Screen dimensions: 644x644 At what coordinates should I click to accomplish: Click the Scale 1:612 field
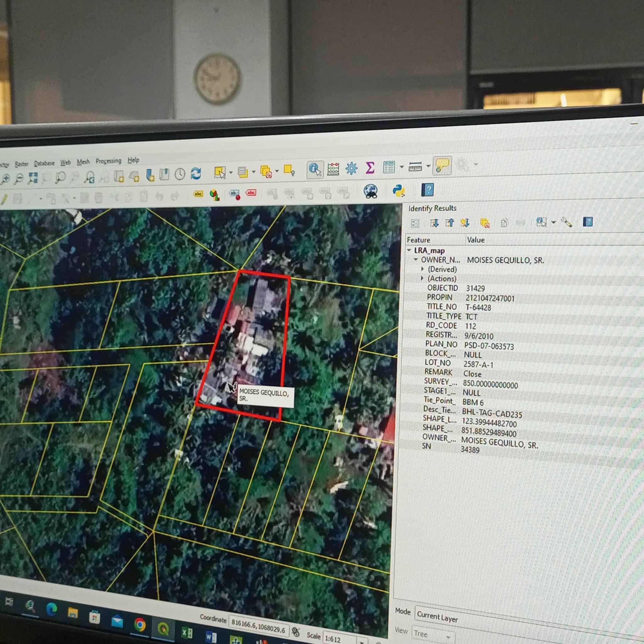[x=340, y=639]
